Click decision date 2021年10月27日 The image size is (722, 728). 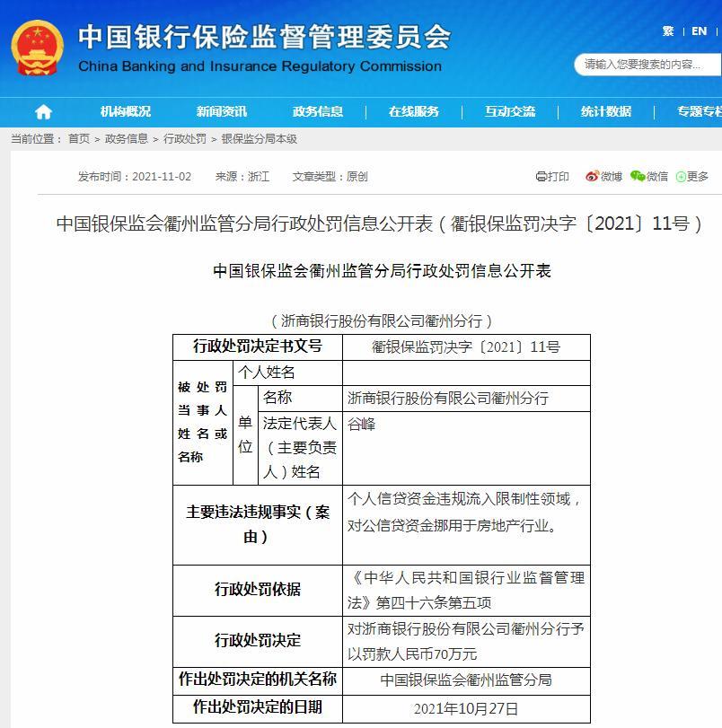click(466, 709)
